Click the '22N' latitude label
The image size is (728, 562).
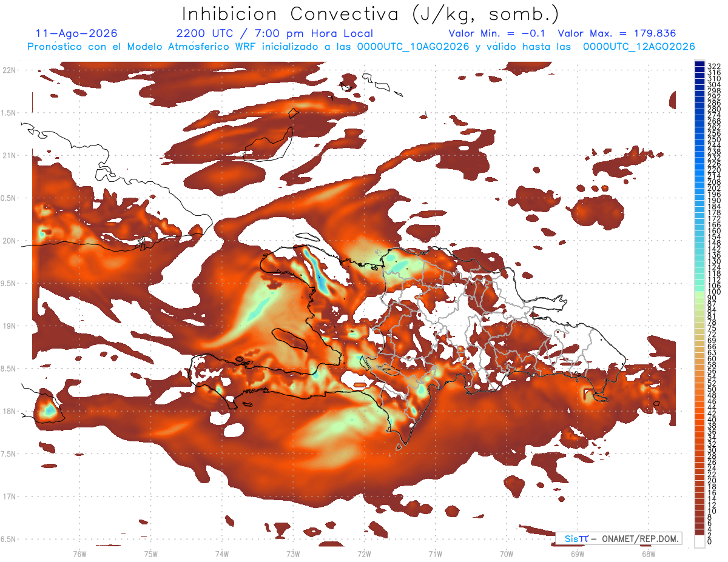[10, 70]
